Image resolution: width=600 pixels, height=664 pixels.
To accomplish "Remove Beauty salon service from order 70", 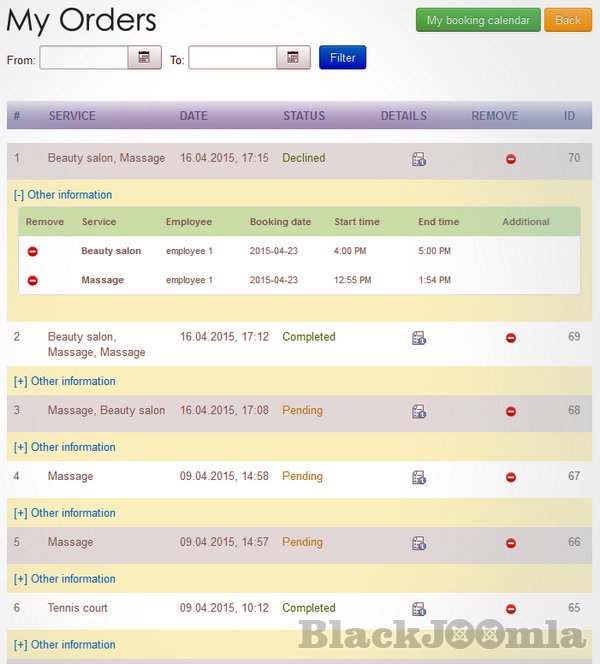I will (x=33, y=252).
